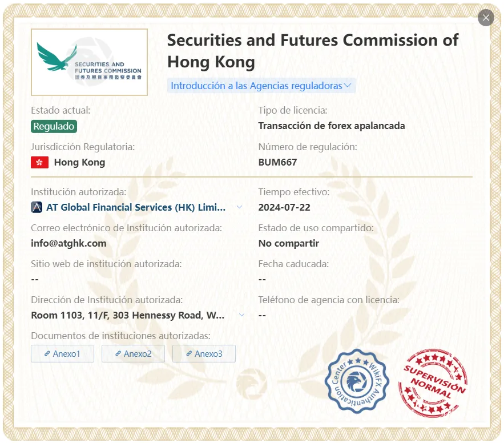The width and height of the screenshot is (504, 443).
Task: Expand the authorized institution name chevron
Action: point(240,207)
